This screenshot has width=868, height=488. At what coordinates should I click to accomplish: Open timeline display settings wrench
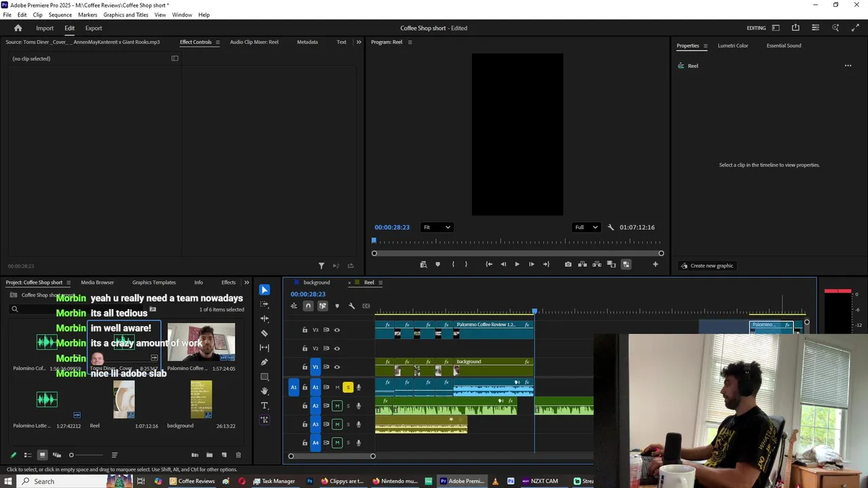click(351, 306)
